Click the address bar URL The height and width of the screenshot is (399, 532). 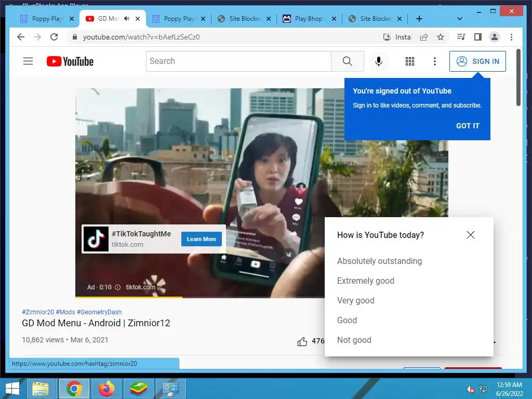pyautogui.click(x=141, y=37)
